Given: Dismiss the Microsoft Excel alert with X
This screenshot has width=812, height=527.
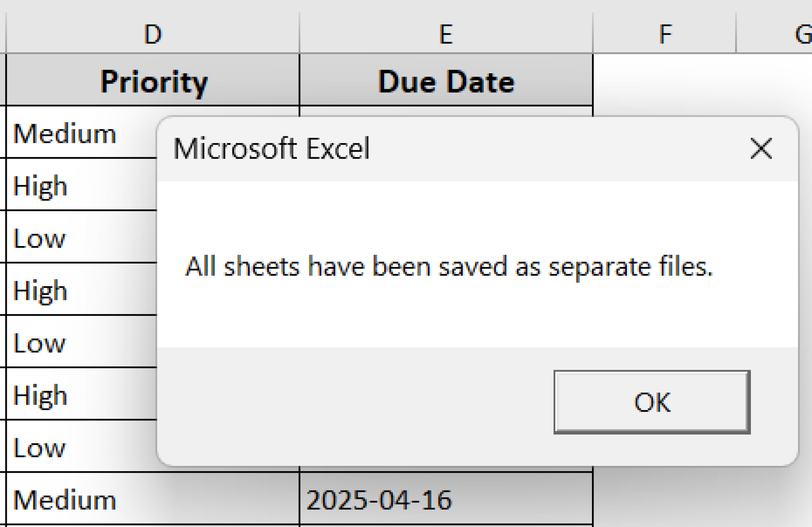Looking at the screenshot, I should coord(760,149).
